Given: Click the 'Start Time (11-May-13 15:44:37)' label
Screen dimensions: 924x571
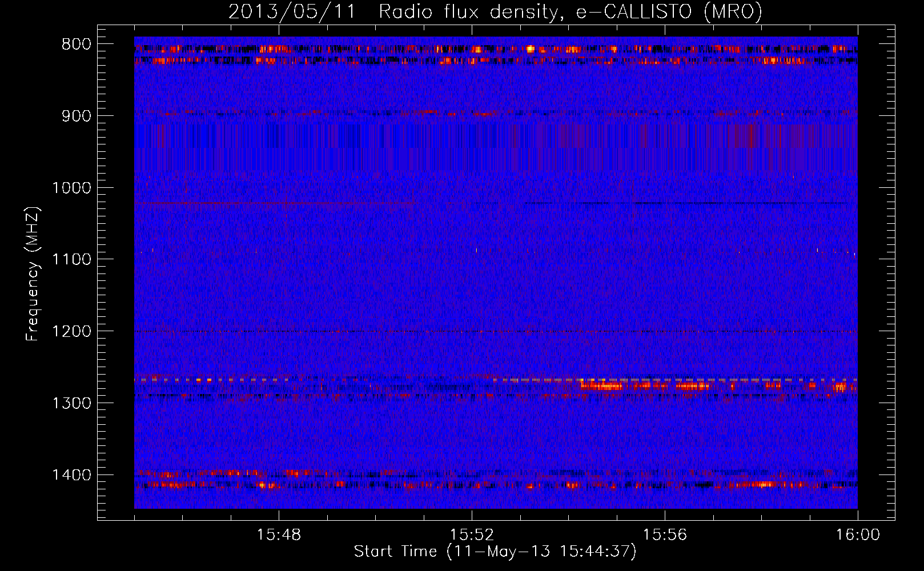Looking at the screenshot, I should 495,552.
